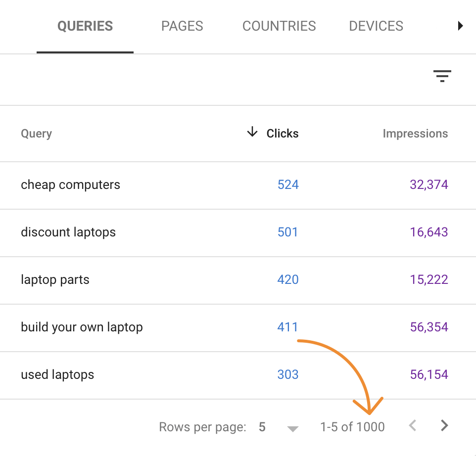The width and height of the screenshot is (476, 456).
Task: Open the rows per page dropdown arrow
Action: 292,429
